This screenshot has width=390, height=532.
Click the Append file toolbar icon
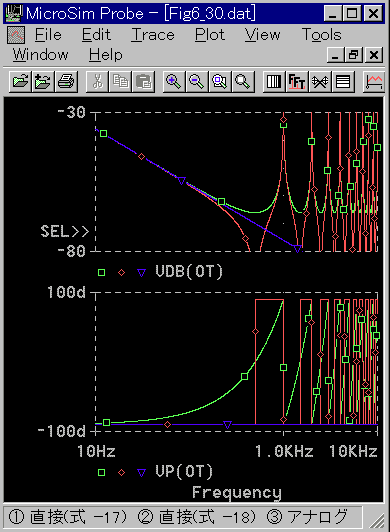tap(43, 81)
